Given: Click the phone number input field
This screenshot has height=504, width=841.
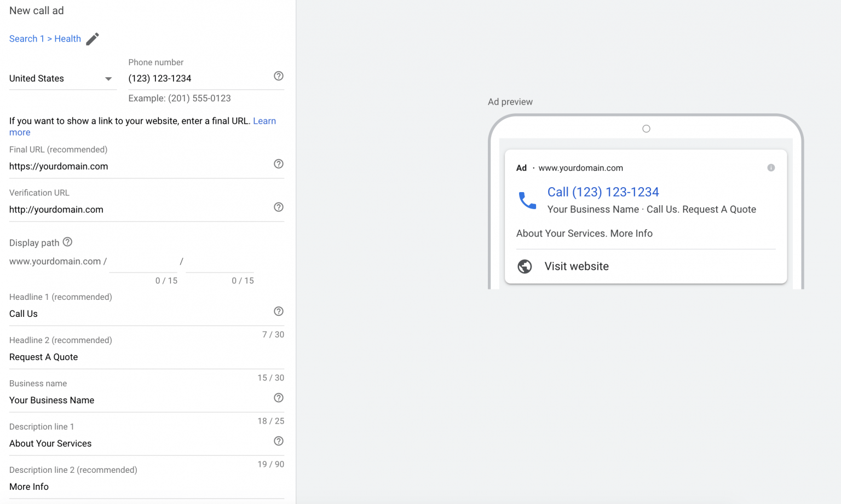Looking at the screenshot, I should (x=186, y=78).
